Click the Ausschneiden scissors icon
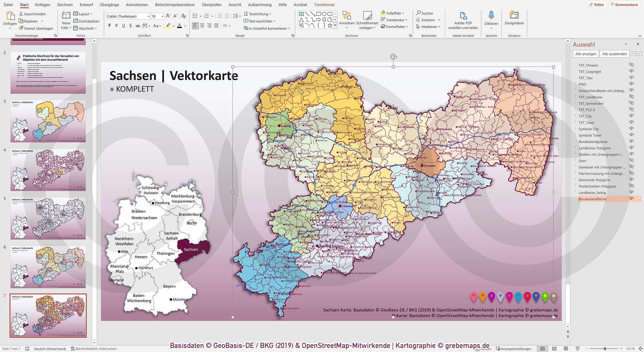The height and width of the screenshot is (352, 644). point(21,14)
